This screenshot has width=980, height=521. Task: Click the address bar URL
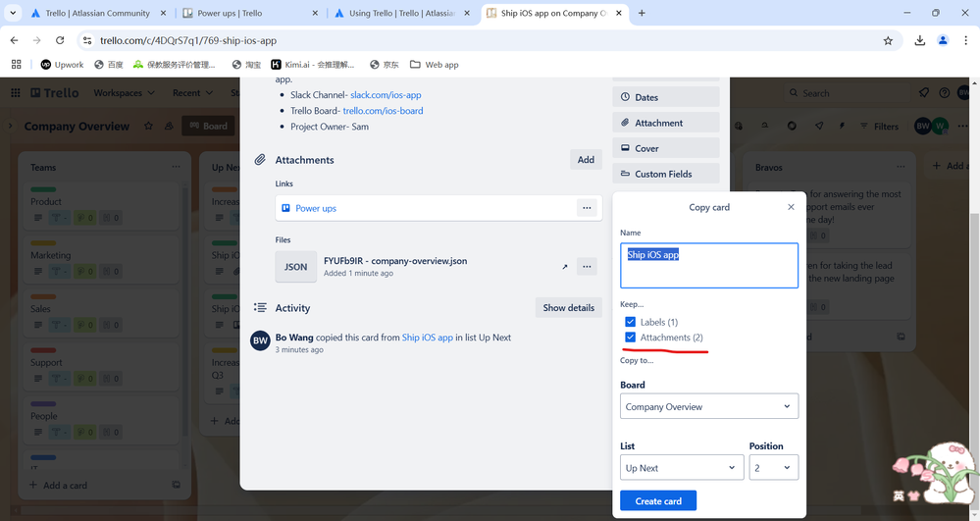(x=188, y=40)
